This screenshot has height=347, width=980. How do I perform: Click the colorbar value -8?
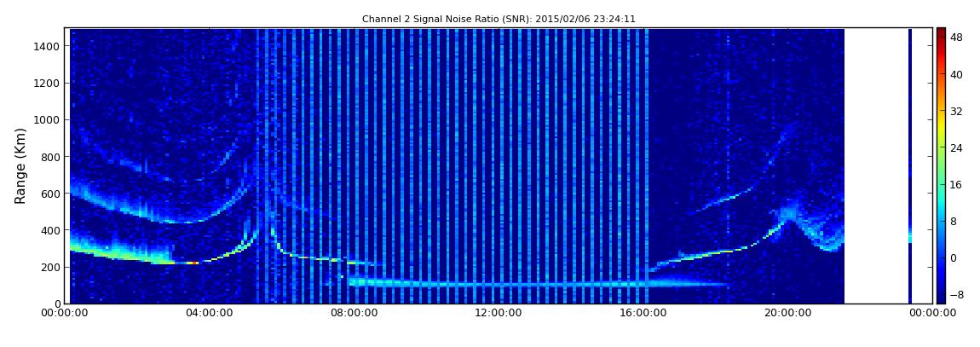pyautogui.click(x=956, y=294)
